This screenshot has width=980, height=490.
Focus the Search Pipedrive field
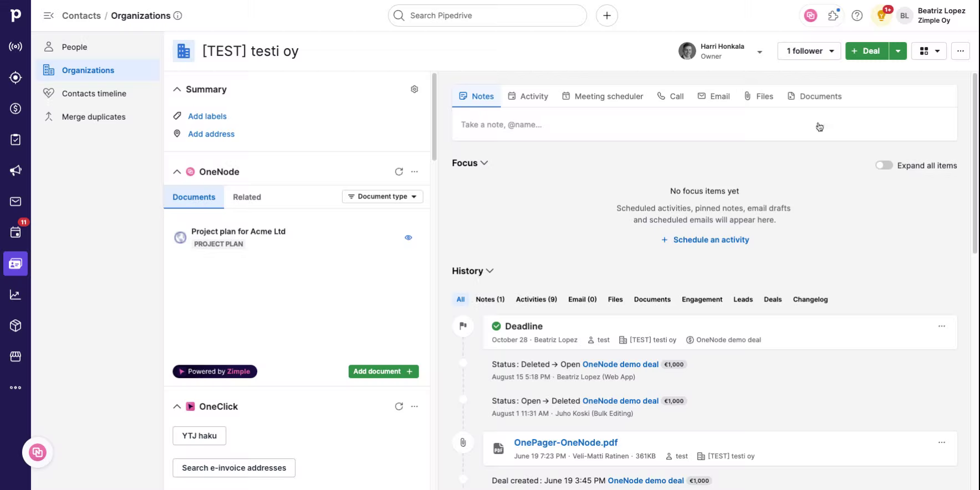click(x=487, y=16)
